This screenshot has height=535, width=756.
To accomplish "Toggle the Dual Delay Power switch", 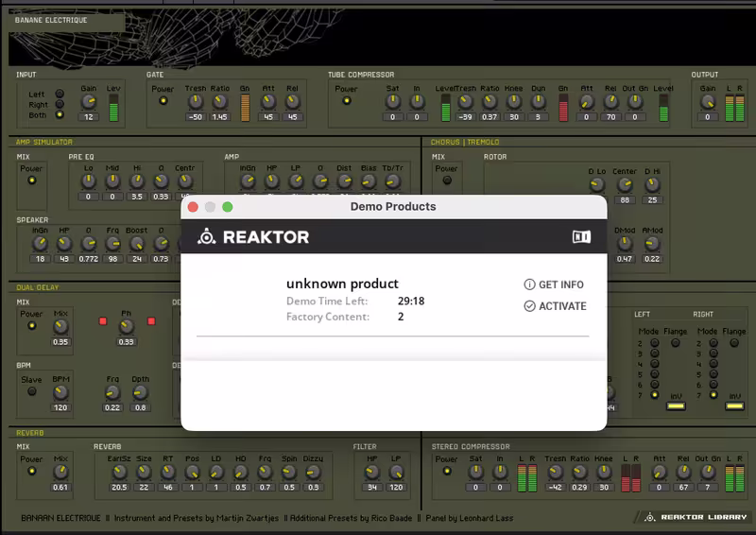I will coord(32,325).
